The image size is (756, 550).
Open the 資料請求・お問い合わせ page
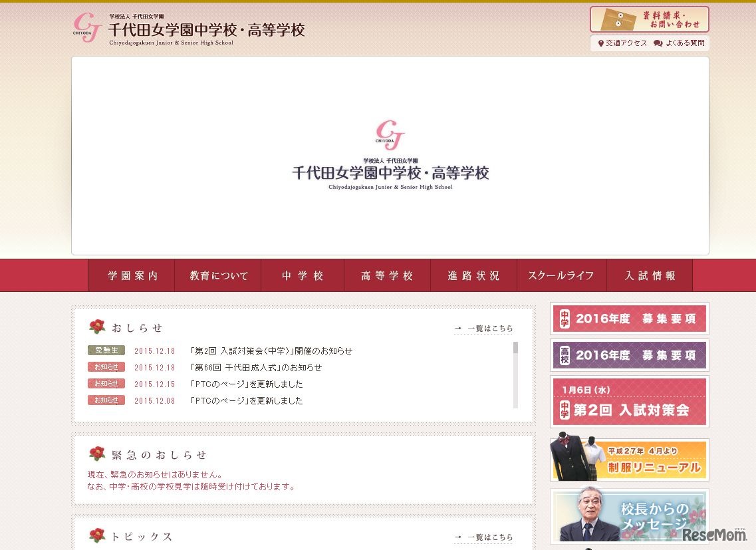[x=649, y=19]
